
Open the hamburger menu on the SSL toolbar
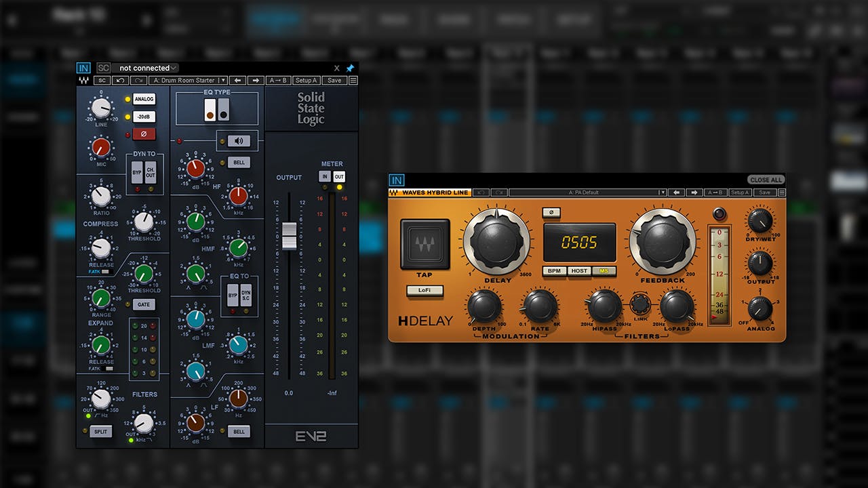pos(353,80)
